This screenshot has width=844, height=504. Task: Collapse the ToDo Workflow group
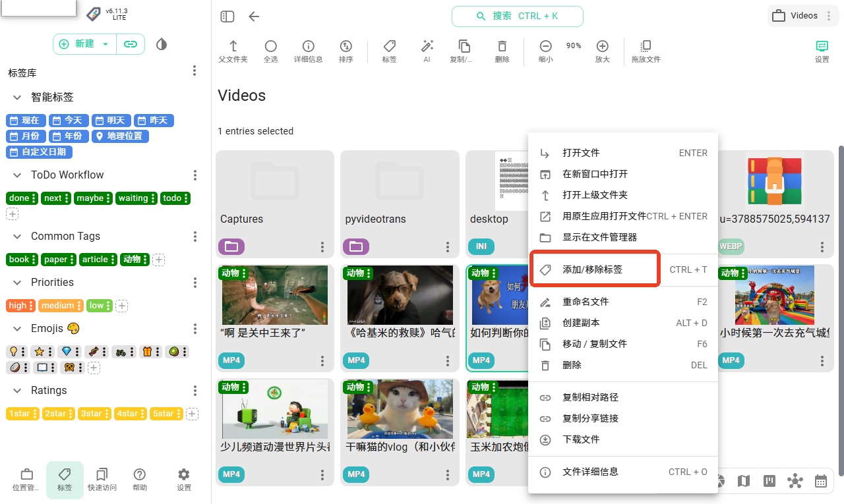tap(17, 175)
